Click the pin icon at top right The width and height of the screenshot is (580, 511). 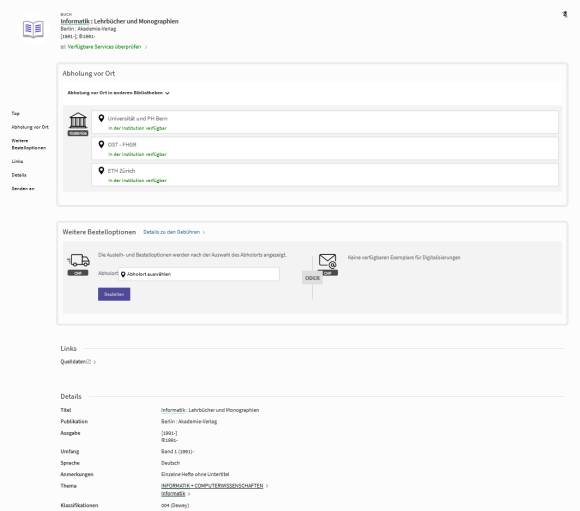coord(565,14)
